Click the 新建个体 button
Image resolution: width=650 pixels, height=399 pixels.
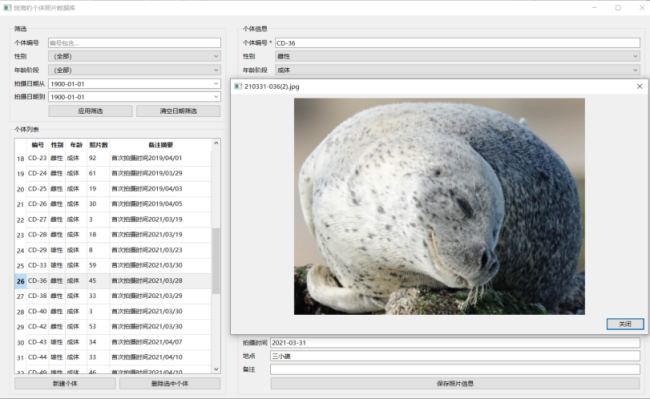coord(65,383)
